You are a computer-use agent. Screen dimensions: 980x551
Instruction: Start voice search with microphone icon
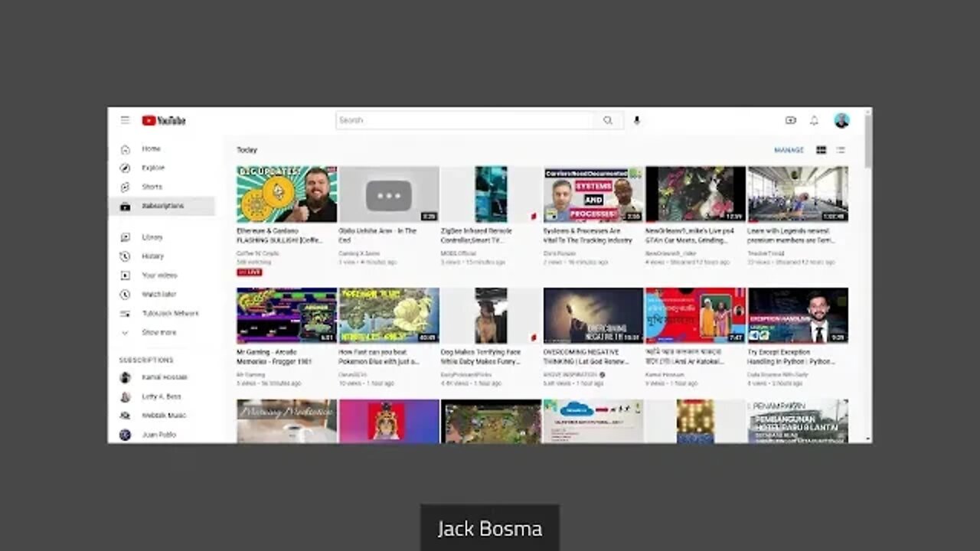click(x=636, y=120)
